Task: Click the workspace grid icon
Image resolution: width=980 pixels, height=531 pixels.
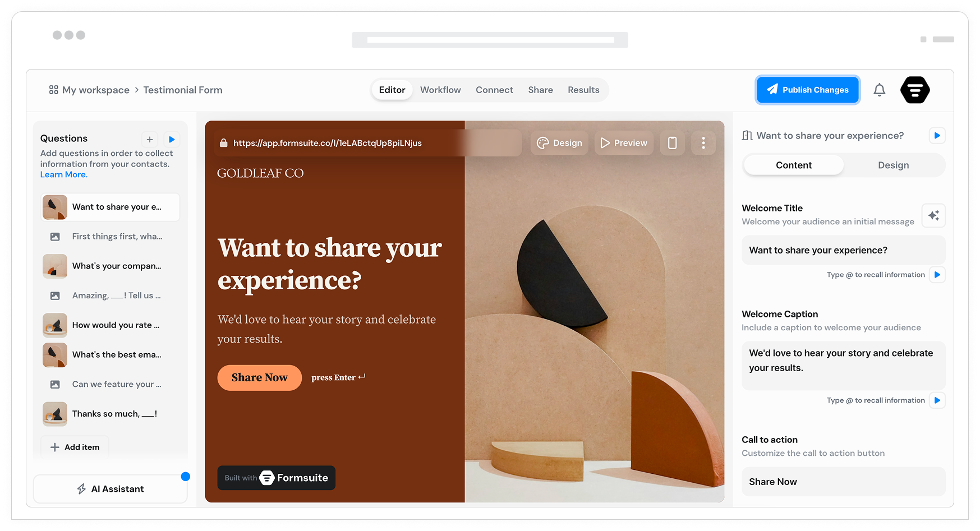Action: (x=54, y=90)
